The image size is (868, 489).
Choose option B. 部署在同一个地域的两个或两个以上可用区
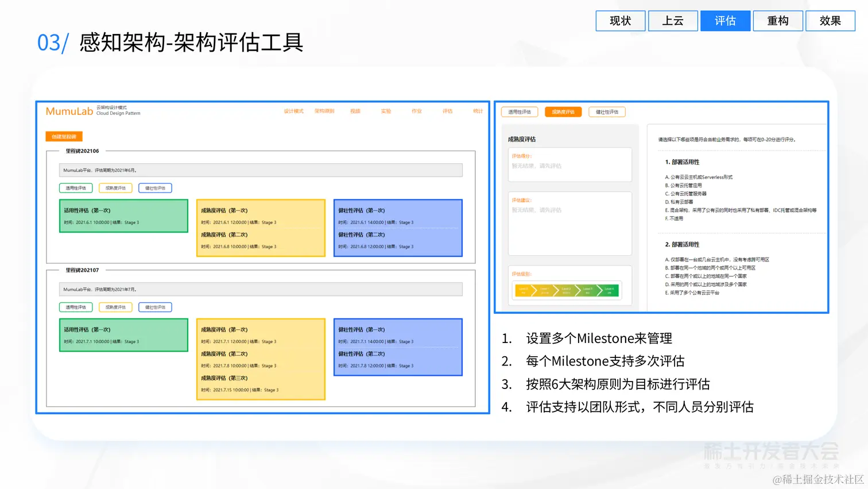pyautogui.click(x=710, y=268)
